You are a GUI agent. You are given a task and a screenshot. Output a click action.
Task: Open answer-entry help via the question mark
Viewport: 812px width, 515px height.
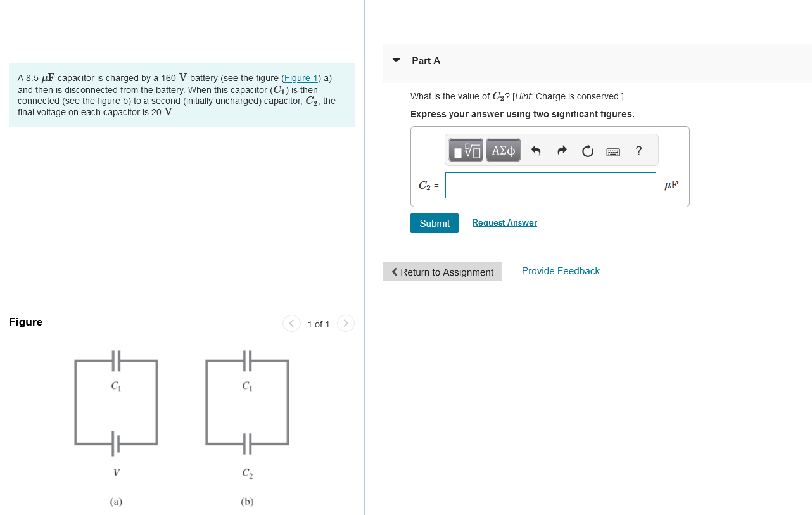(x=638, y=151)
